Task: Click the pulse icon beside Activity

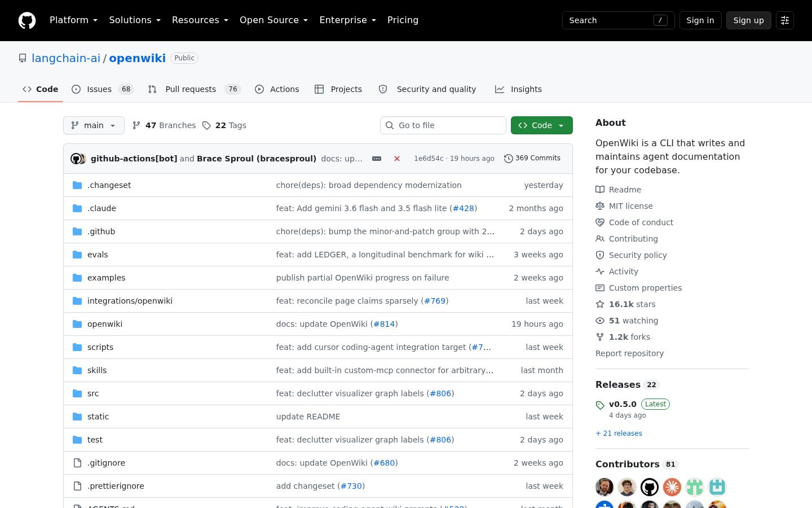Action: coord(600,271)
